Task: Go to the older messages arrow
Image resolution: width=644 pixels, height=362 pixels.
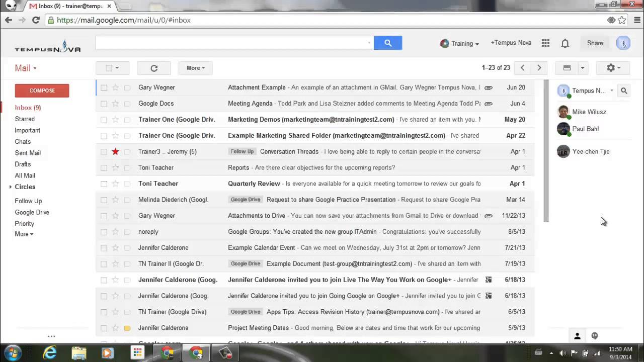Action: [539, 68]
